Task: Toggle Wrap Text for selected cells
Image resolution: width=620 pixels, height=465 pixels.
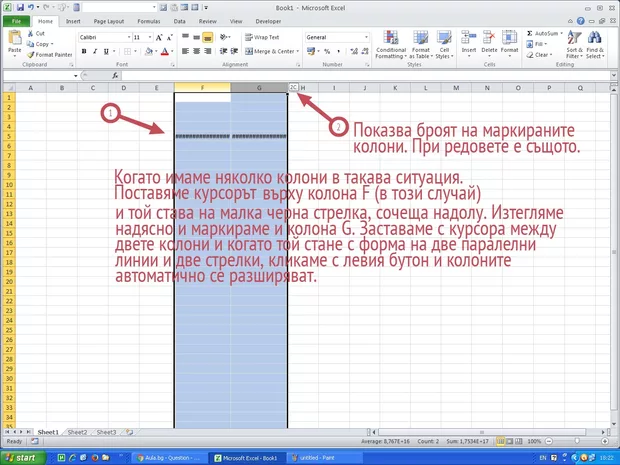Action: 261,37
